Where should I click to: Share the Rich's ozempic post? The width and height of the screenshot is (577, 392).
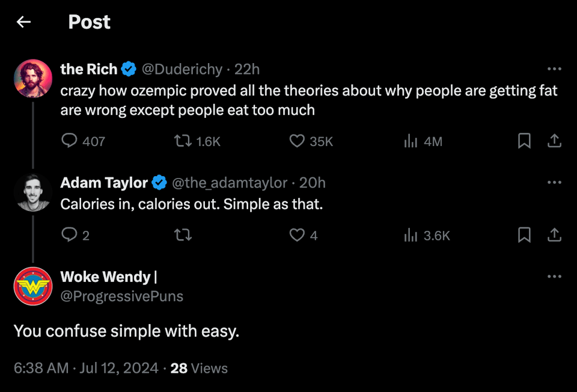click(554, 141)
